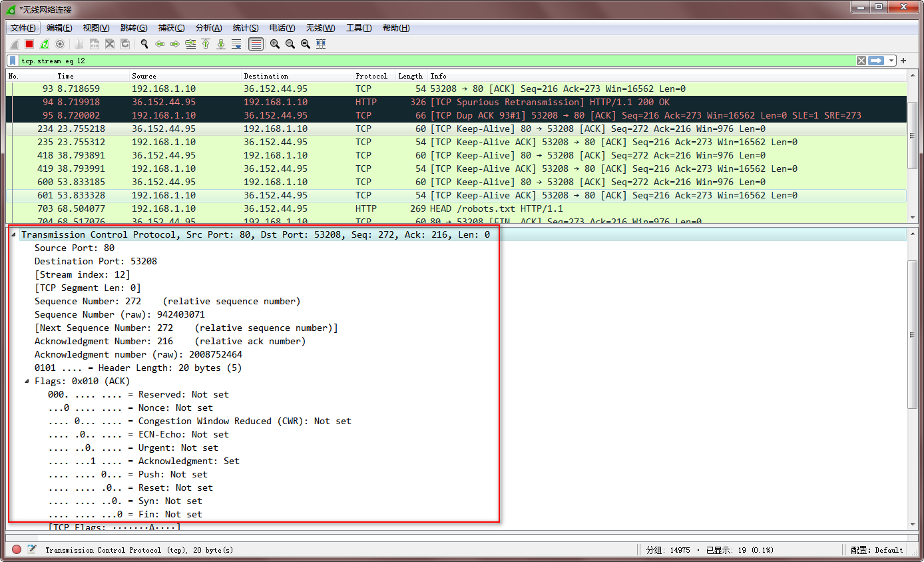Stop the running packet capture
The image size is (924, 562).
(x=29, y=44)
